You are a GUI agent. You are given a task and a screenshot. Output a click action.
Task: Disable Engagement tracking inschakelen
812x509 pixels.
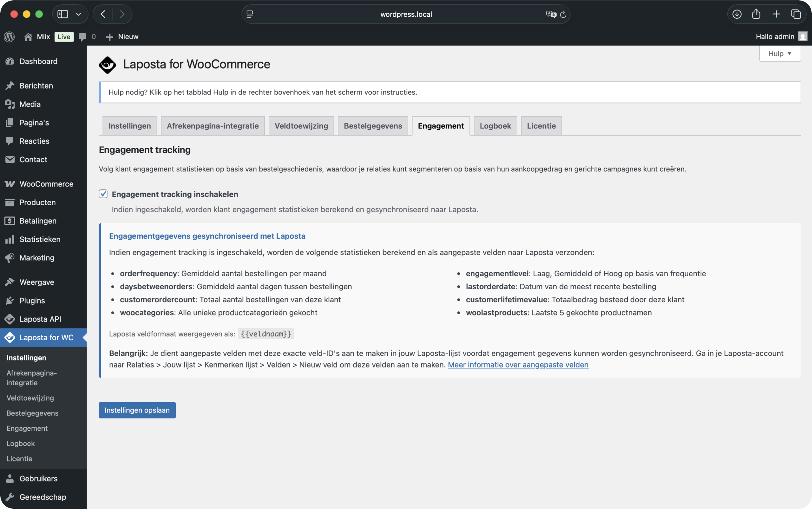(x=103, y=193)
